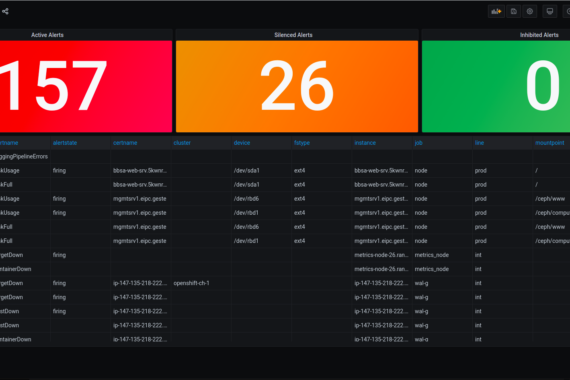Sort table by cluster column header

[x=182, y=143]
